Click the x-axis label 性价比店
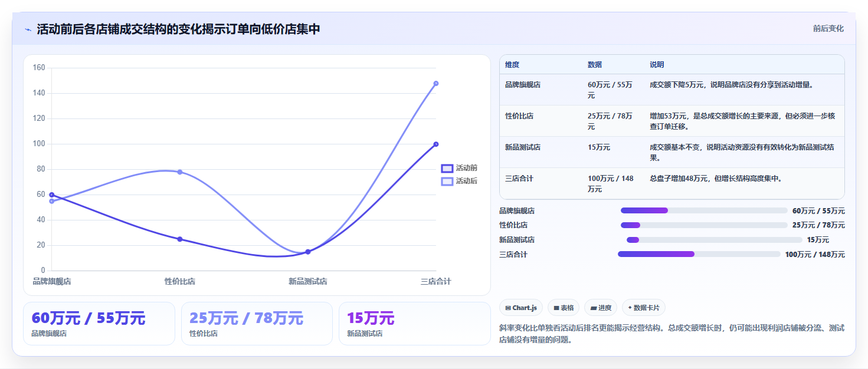This screenshot has width=868, height=369. 180,282
